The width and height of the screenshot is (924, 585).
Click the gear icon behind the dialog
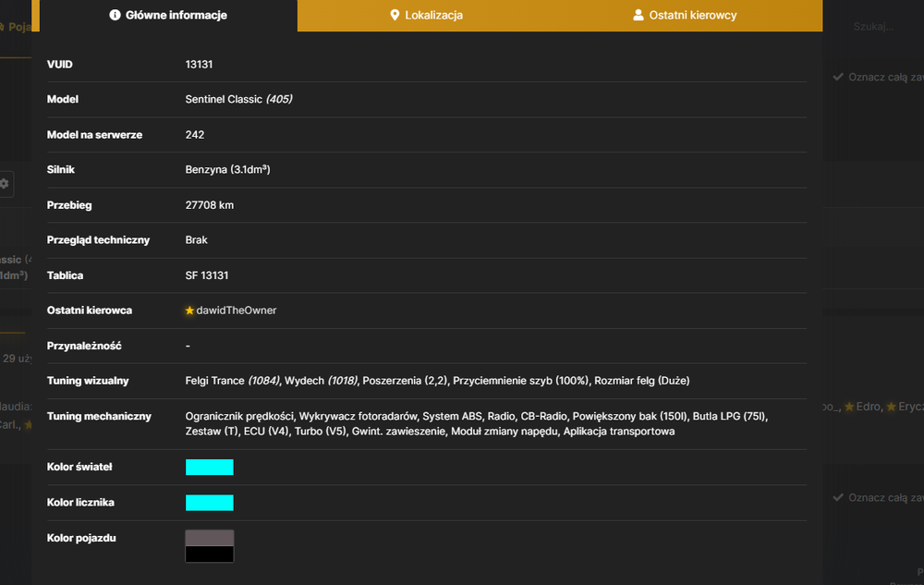click(x=4, y=183)
